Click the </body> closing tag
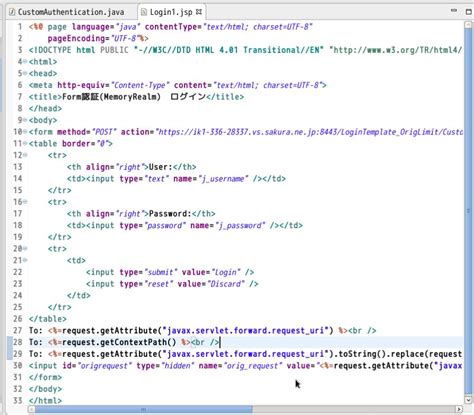This screenshot has height=415, width=474. click(45, 389)
